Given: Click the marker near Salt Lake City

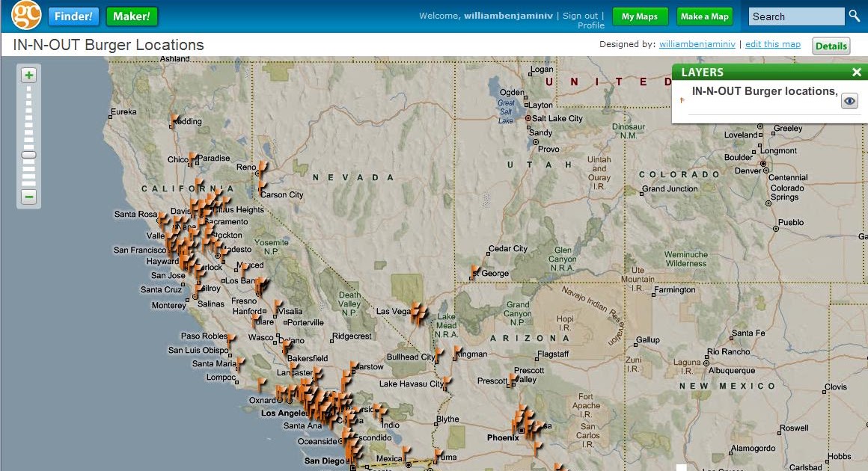Looking at the screenshot, I should pyautogui.click(x=529, y=117).
